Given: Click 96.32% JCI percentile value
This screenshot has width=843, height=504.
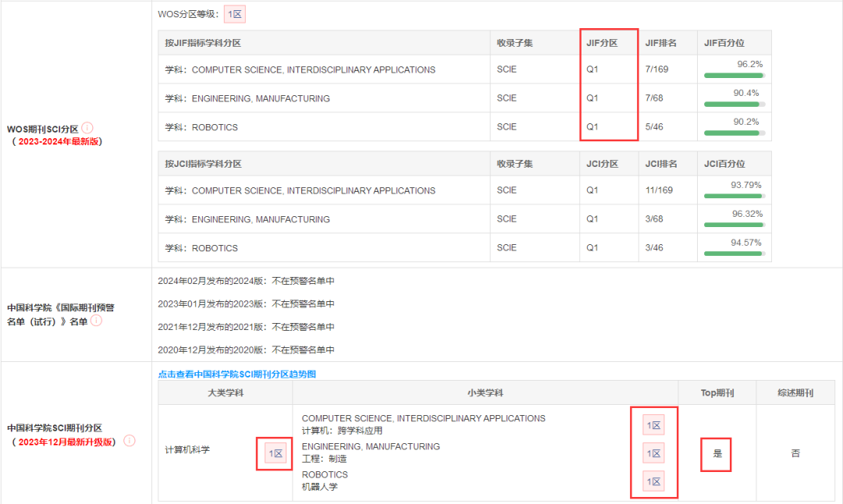Looking at the screenshot, I should 747,214.
